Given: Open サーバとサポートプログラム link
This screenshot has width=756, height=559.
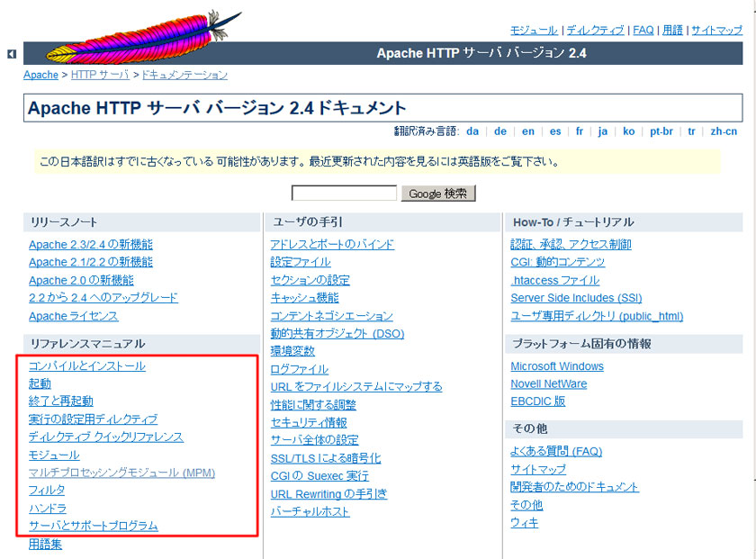Looking at the screenshot, I should point(94,526).
